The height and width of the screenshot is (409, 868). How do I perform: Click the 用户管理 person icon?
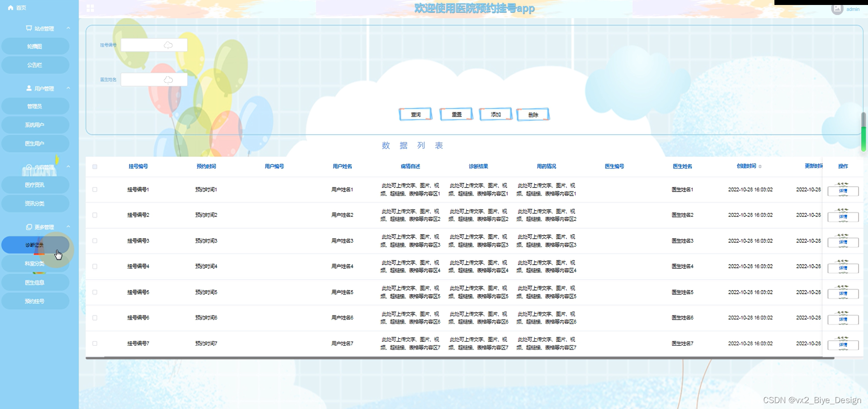(x=29, y=88)
